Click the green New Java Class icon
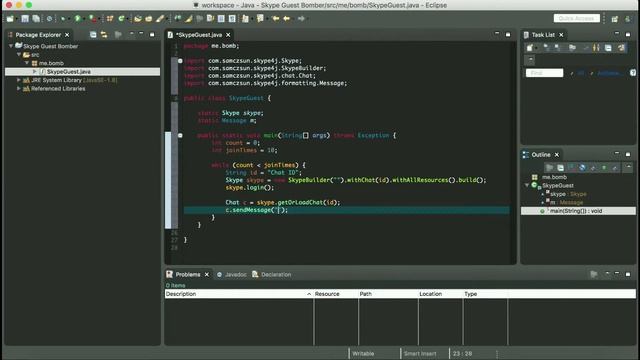Screen dimensions: 640x360 (121, 19)
